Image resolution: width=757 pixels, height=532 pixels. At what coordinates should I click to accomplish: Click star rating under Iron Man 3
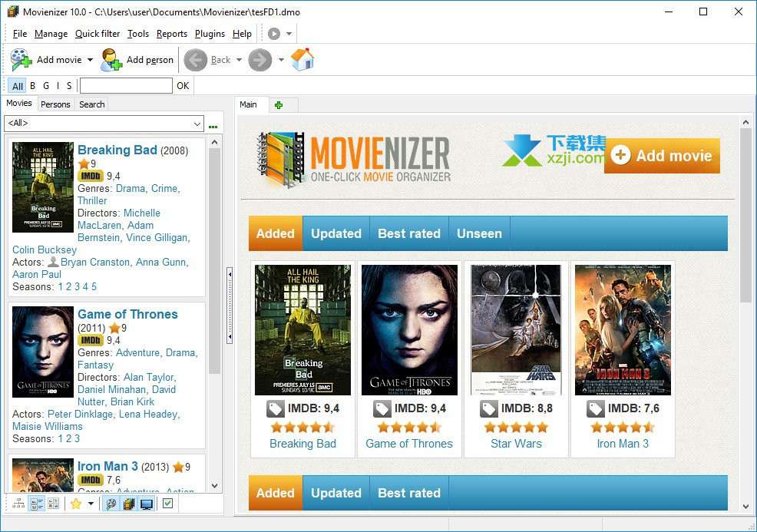click(623, 427)
